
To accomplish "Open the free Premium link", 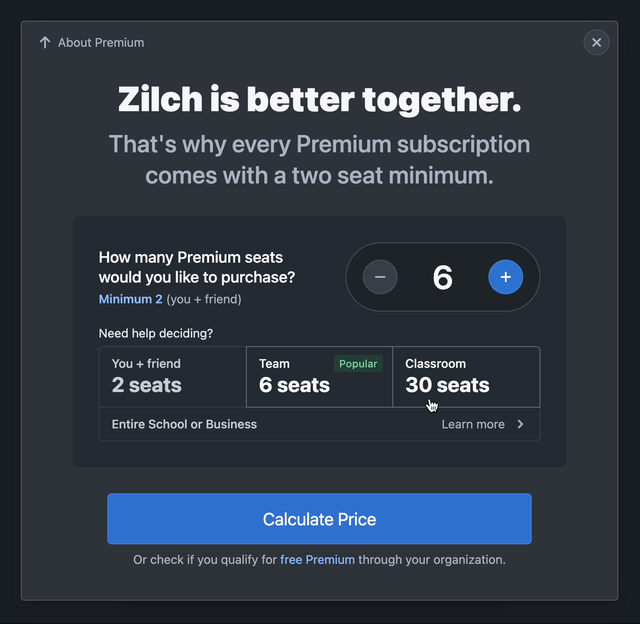I will 317,560.
